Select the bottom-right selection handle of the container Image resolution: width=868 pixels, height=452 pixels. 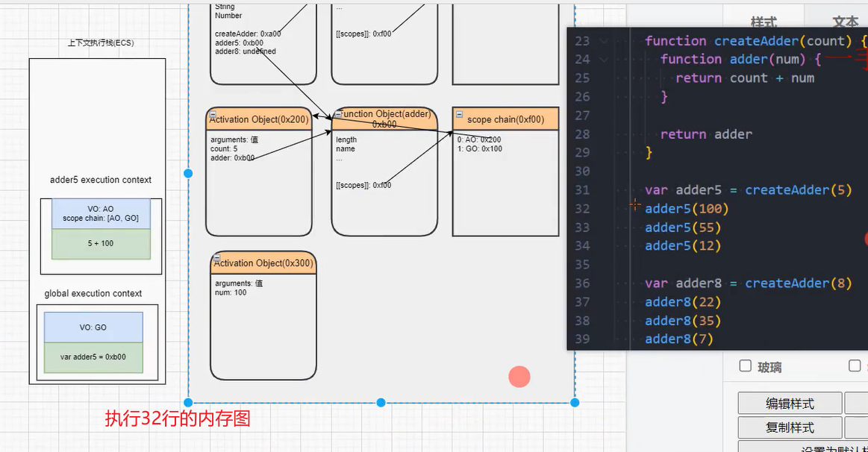pyautogui.click(x=575, y=403)
